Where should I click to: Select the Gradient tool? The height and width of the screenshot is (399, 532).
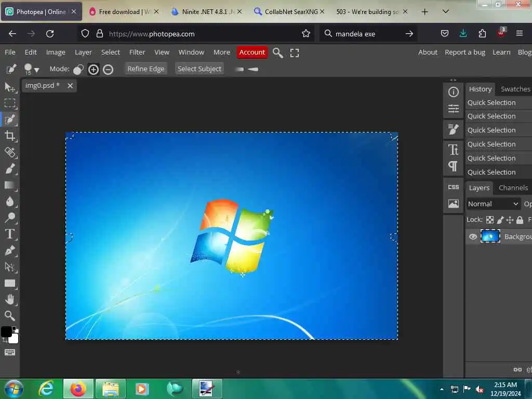coord(10,185)
